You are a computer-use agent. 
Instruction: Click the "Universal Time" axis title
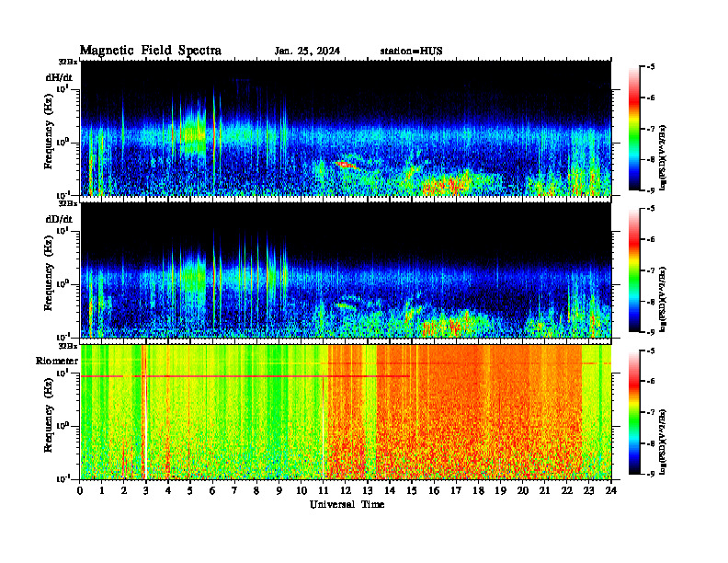pos(347,504)
